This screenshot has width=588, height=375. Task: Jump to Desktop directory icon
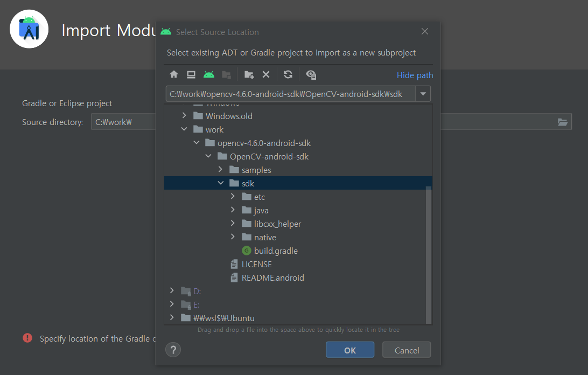(191, 74)
